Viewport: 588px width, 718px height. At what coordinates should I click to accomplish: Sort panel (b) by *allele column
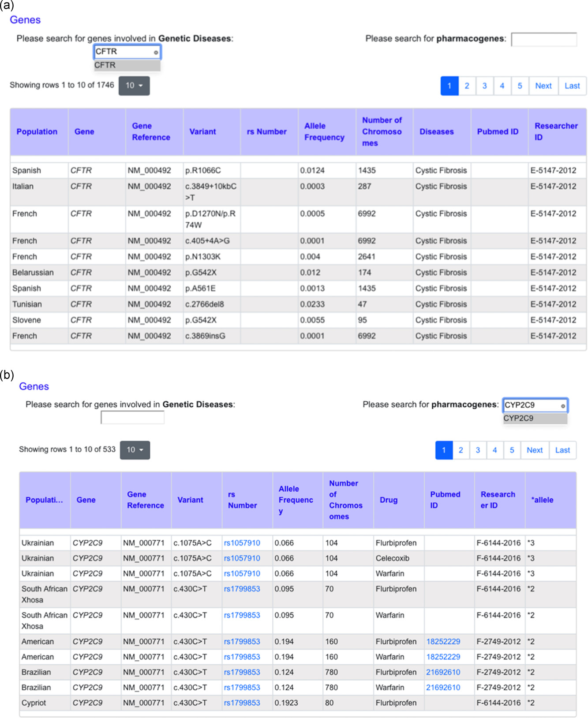[x=551, y=500]
